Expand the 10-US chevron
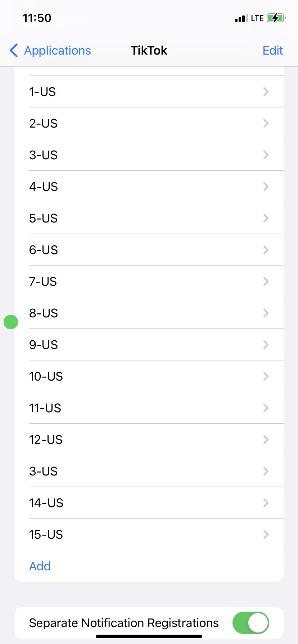 (x=266, y=376)
